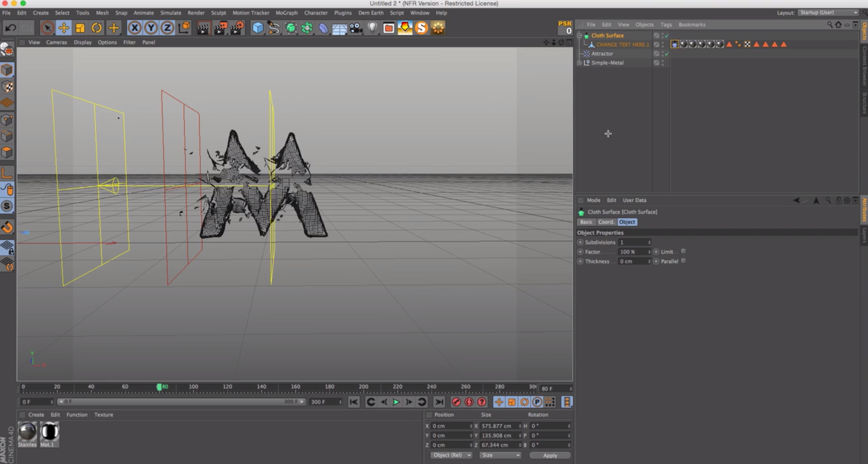
Task: Select the Mat.1 material thumbnail
Action: pos(49,431)
